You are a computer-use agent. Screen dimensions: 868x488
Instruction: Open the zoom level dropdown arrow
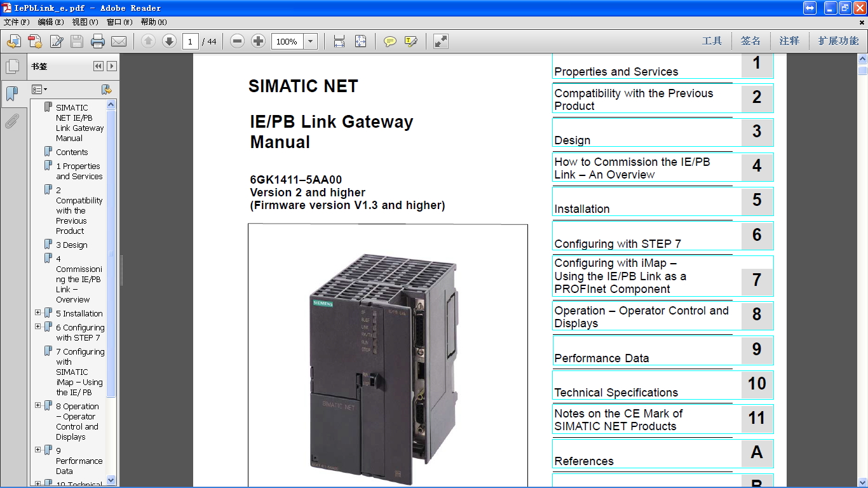pos(311,41)
